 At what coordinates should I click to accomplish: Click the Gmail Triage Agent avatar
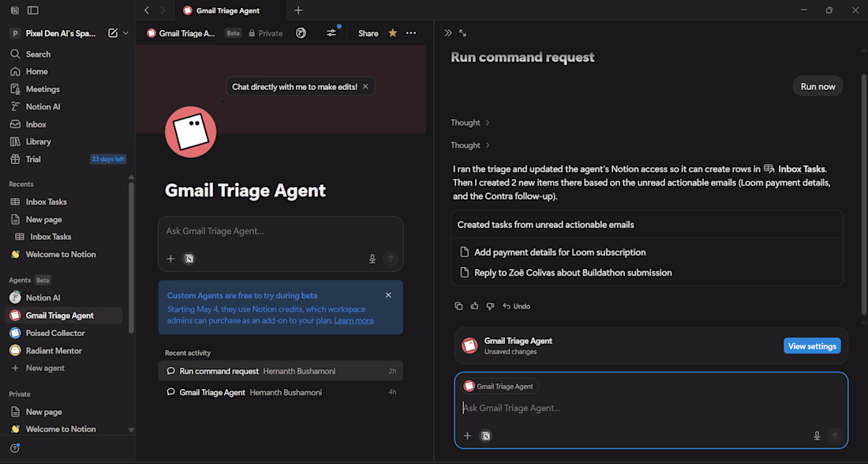coord(190,132)
